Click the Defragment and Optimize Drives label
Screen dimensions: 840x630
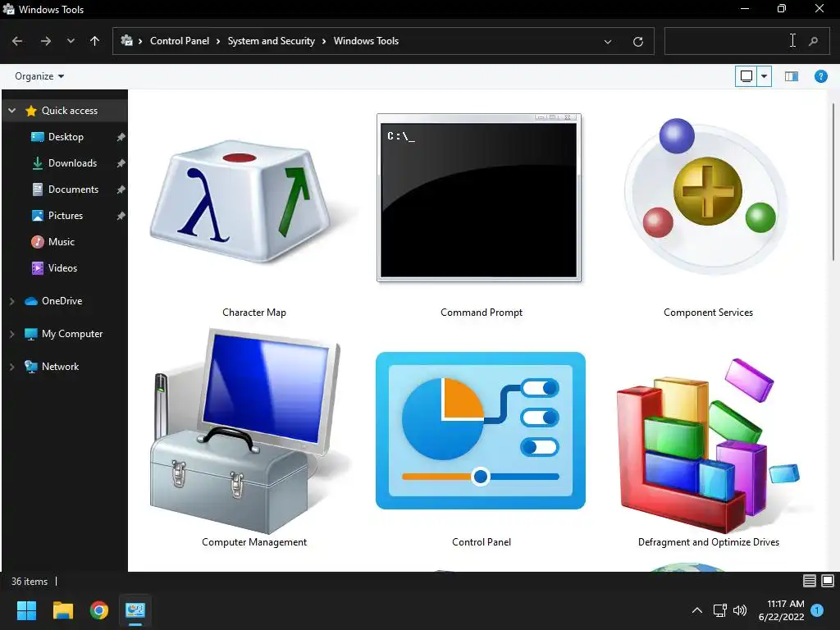tap(708, 542)
